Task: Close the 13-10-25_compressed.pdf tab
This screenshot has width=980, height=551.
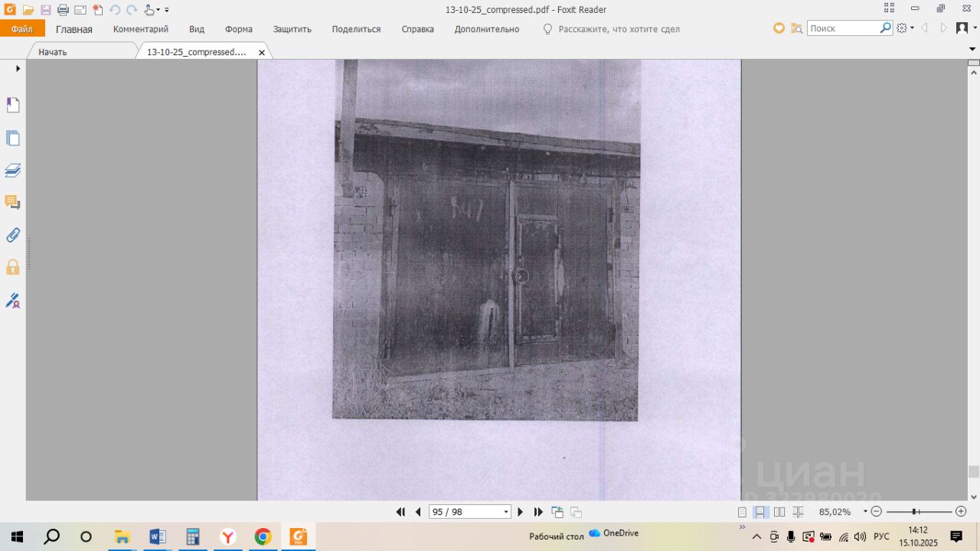Action: [x=262, y=53]
